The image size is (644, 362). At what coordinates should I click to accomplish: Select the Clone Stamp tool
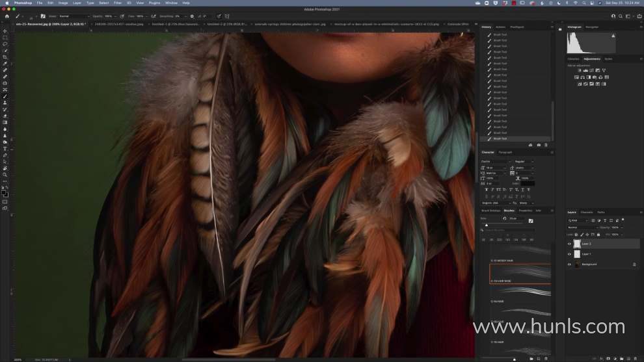[5, 103]
